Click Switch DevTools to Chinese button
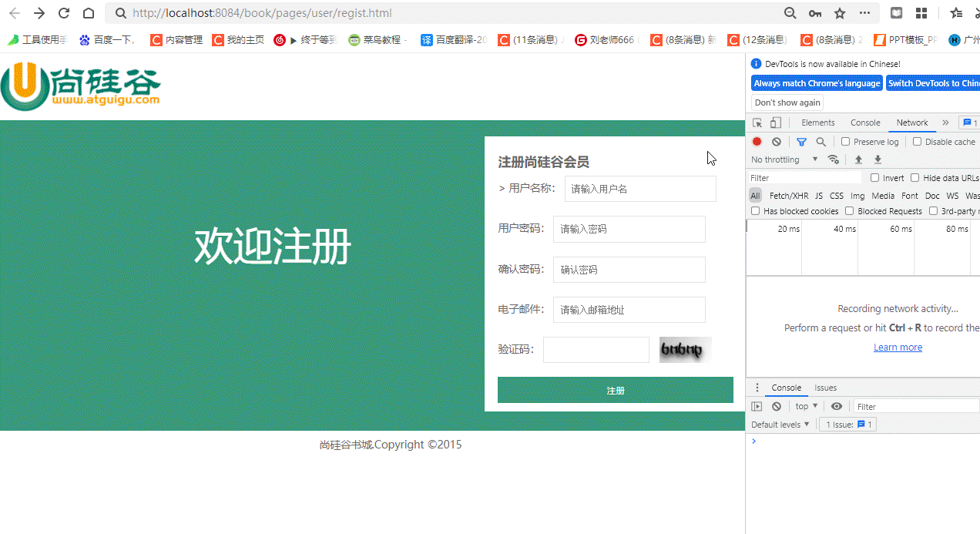The height and width of the screenshot is (534, 980). tap(933, 83)
